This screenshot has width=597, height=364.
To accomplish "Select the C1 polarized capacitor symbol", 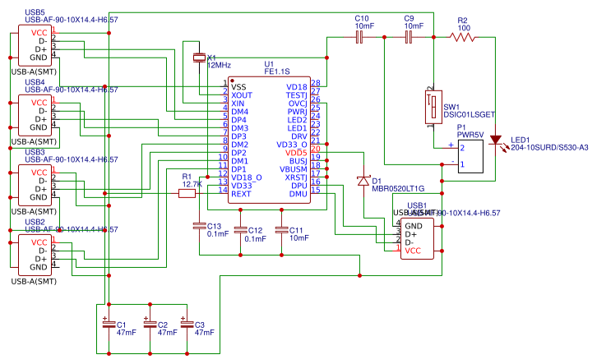I will pyautogui.click(x=109, y=324).
